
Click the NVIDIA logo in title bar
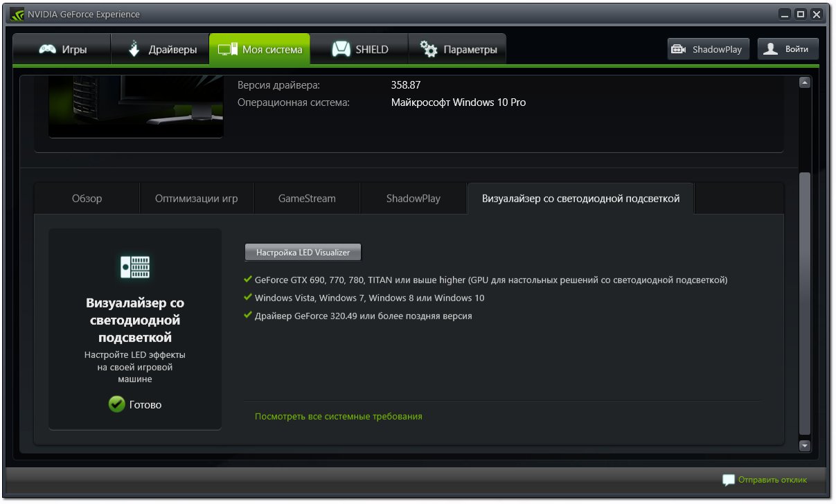point(17,14)
